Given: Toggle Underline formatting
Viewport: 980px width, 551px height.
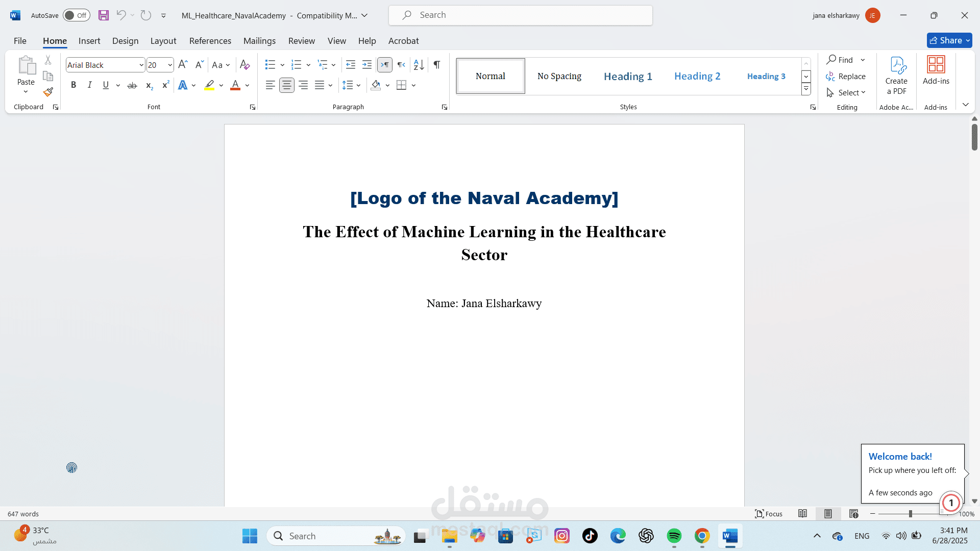Looking at the screenshot, I should pos(106,85).
